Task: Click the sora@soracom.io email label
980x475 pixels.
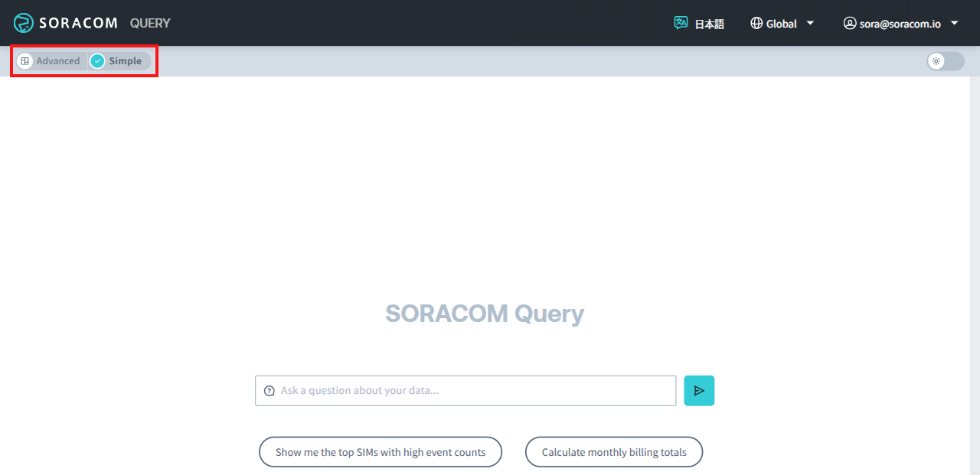Action: click(900, 23)
